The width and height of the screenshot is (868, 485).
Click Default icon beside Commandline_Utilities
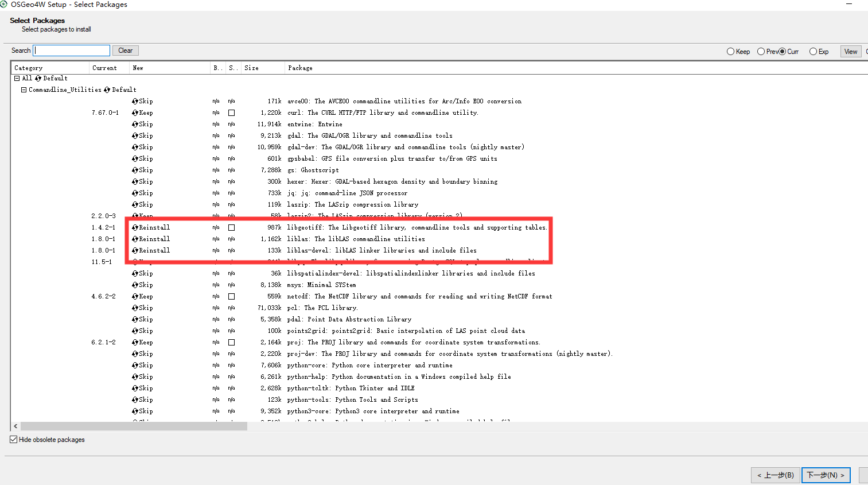click(x=106, y=90)
